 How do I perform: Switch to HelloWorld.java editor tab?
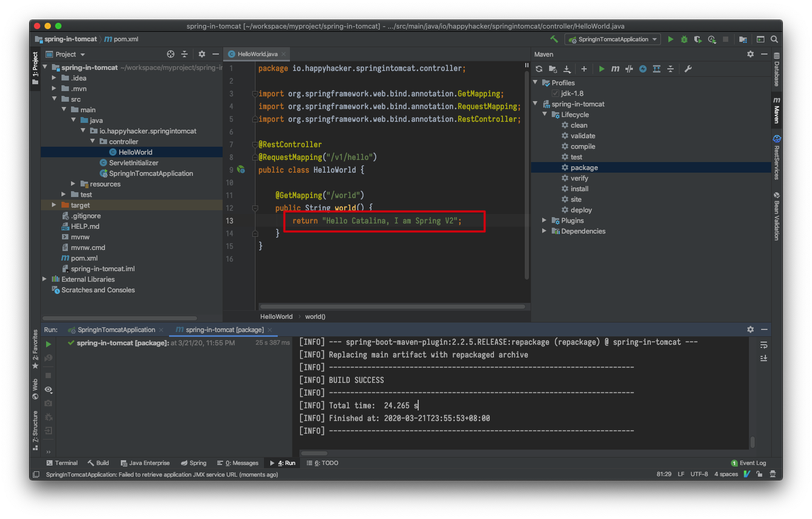tap(257, 54)
